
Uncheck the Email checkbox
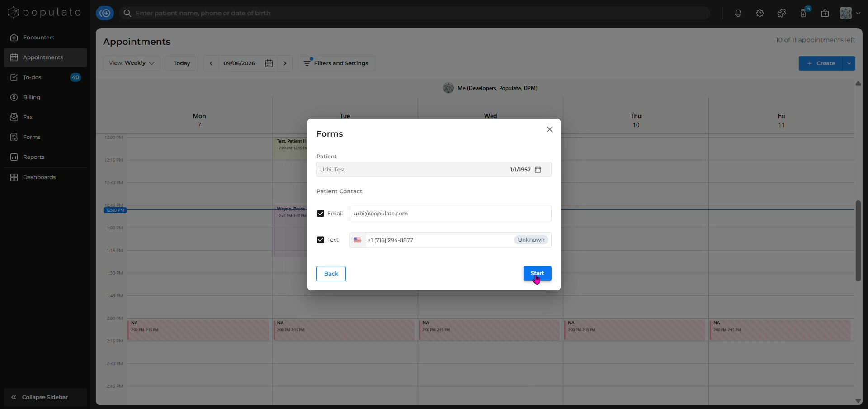321,214
